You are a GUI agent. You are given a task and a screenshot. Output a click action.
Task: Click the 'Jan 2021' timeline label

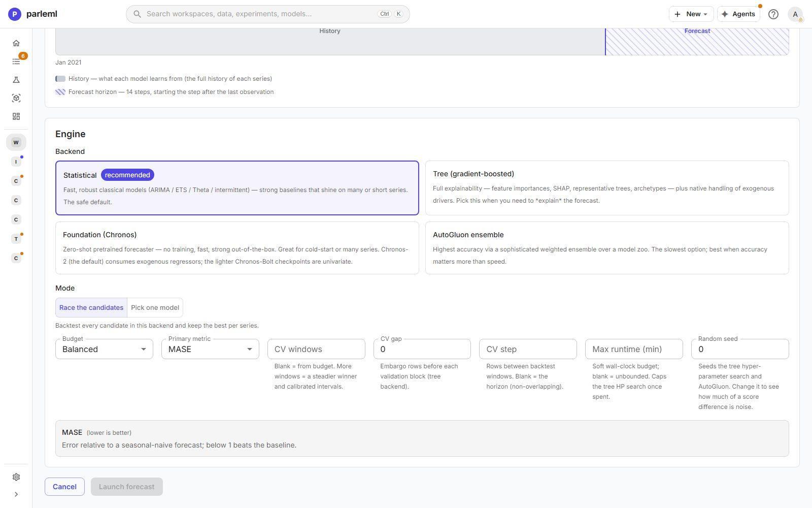click(69, 62)
